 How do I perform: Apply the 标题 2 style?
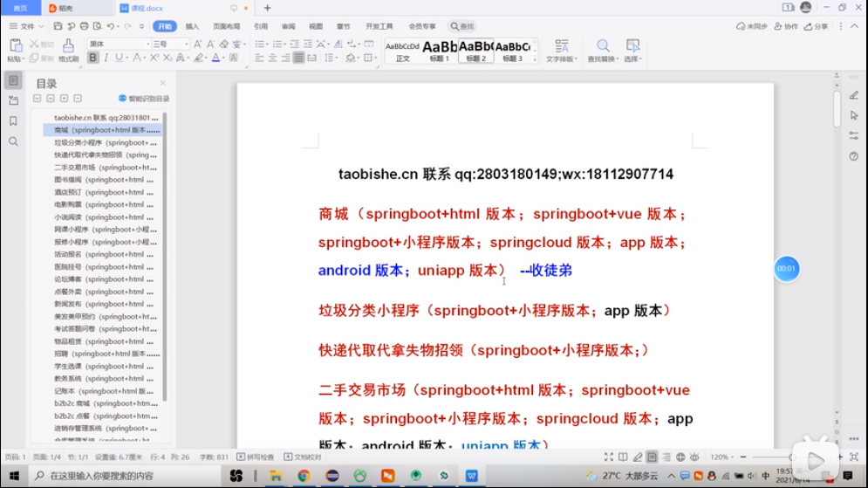[476, 51]
